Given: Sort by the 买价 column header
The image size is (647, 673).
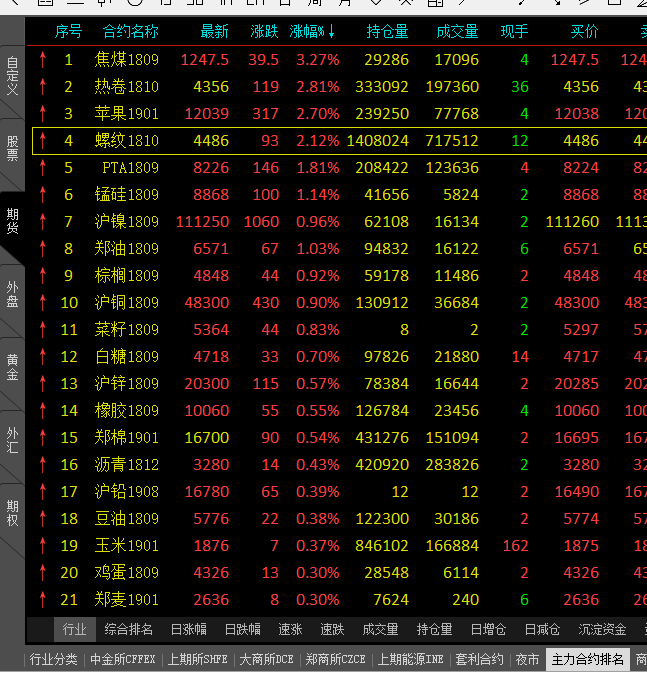Looking at the screenshot, I should pyautogui.click(x=584, y=31).
